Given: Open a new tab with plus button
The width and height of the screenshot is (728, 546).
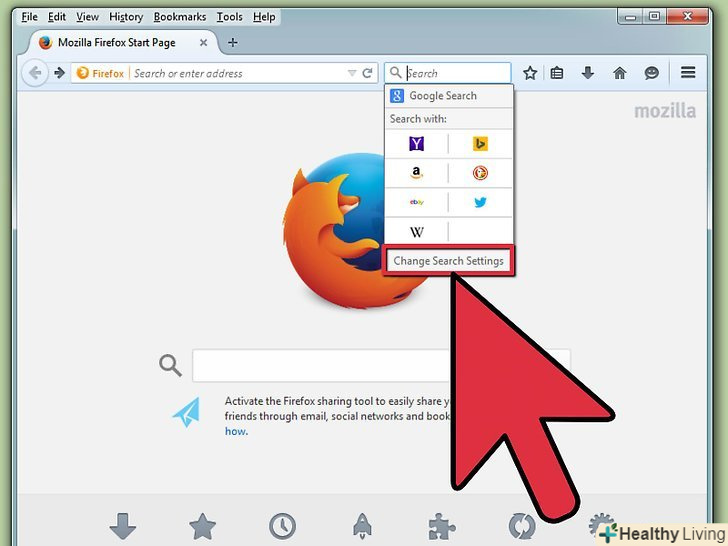Looking at the screenshot, I should coord(233,43).
